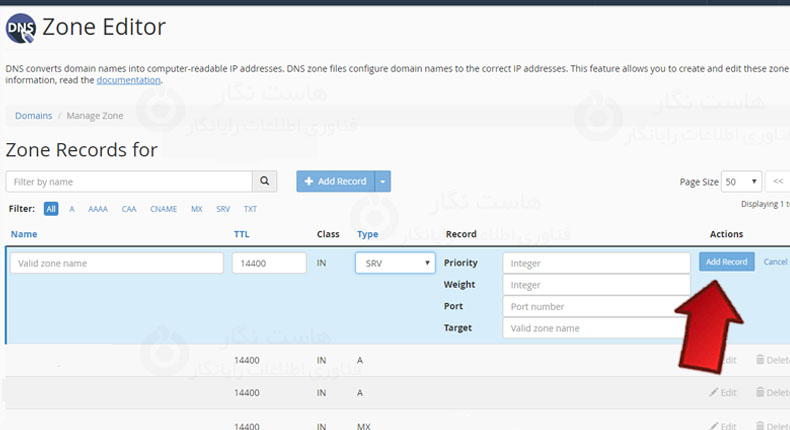Open the Add Record split-button dropdown arrow
The width and height of the screenshot is (790, 430).
384,182
